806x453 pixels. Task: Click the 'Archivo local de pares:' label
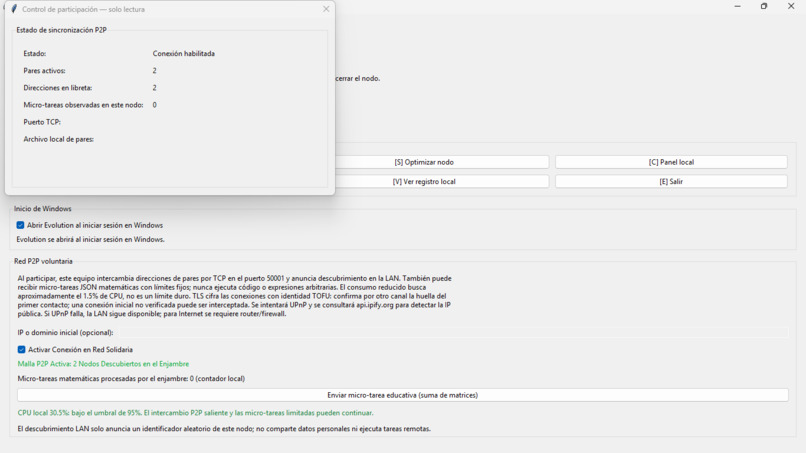[59, 139]
